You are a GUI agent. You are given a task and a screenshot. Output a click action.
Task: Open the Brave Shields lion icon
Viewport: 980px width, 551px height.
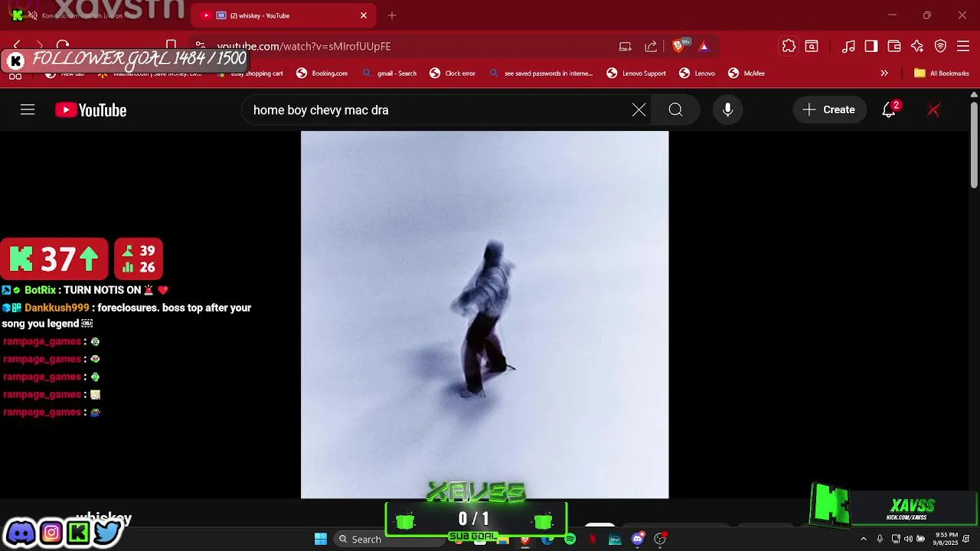point(678,46)
